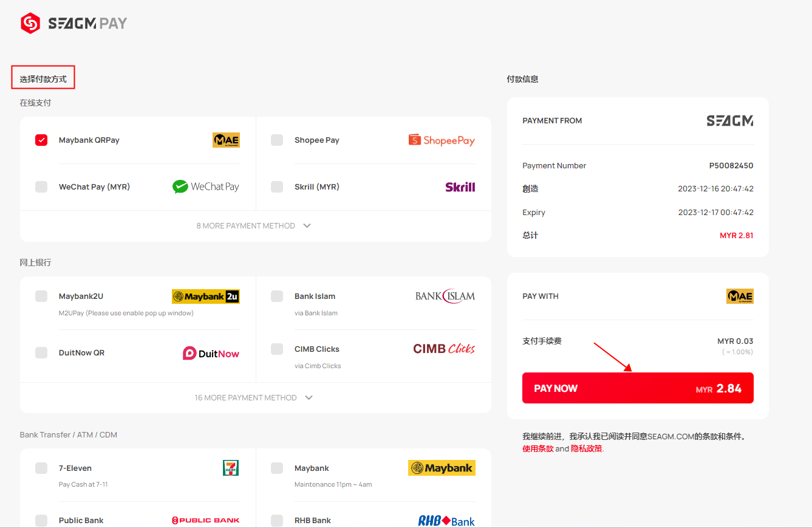Click the total MYR 2.81 value
Image resolution: width=812 pixels, height=528 pixels.
[737, 236]
